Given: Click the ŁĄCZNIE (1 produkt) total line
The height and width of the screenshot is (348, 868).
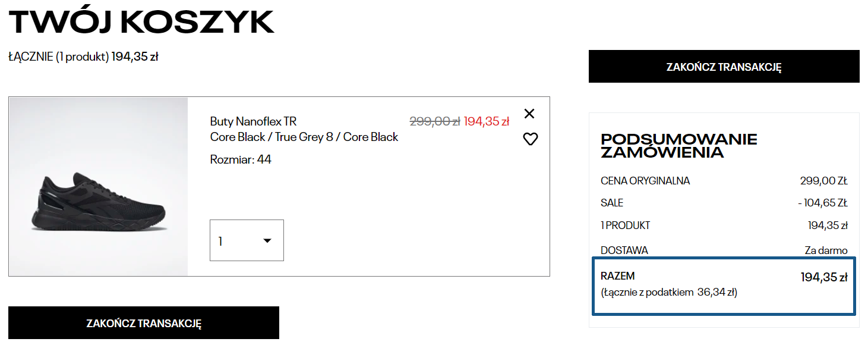Looking at the screenshot, I should coord(83,57).
